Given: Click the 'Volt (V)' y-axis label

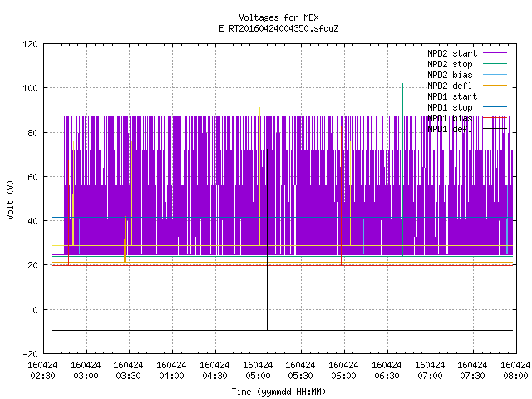Looking at the screenshot, I should pyautogui.click(x=10, y=199).
